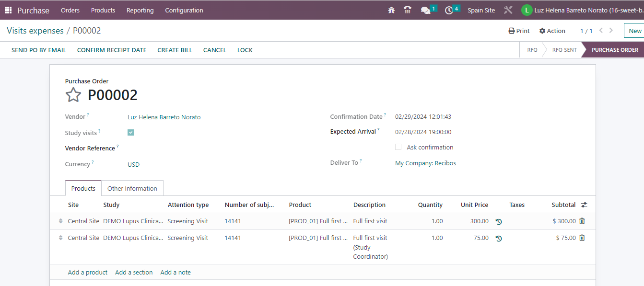The height and width of the screenshot is (286, 644).
Task: Click the Quantity column header
Action: (x=430, y=205)
